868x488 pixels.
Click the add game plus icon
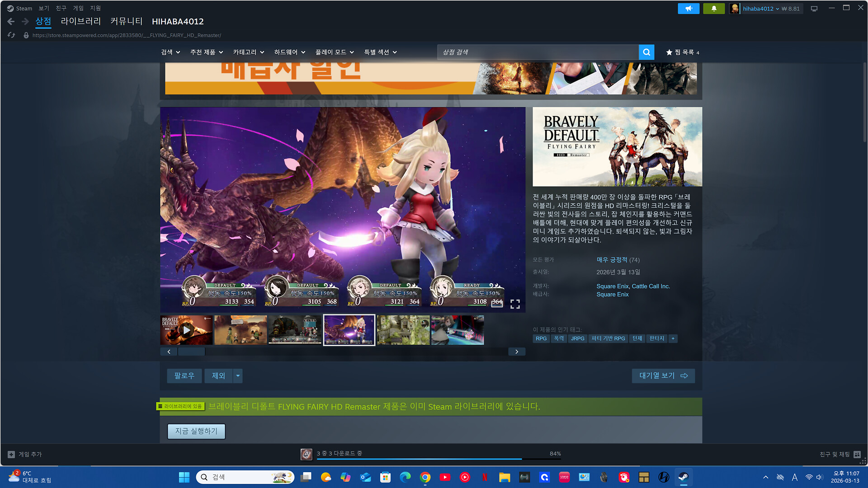11,455
